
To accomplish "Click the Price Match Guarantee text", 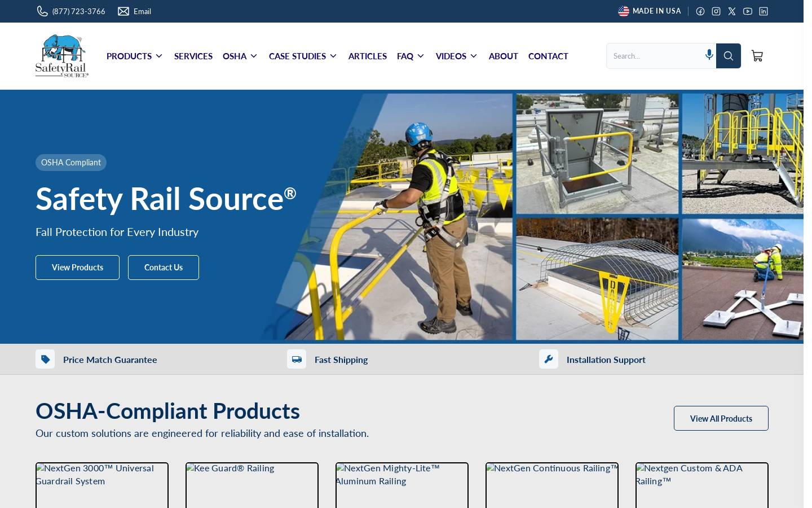I will point(110,360).
